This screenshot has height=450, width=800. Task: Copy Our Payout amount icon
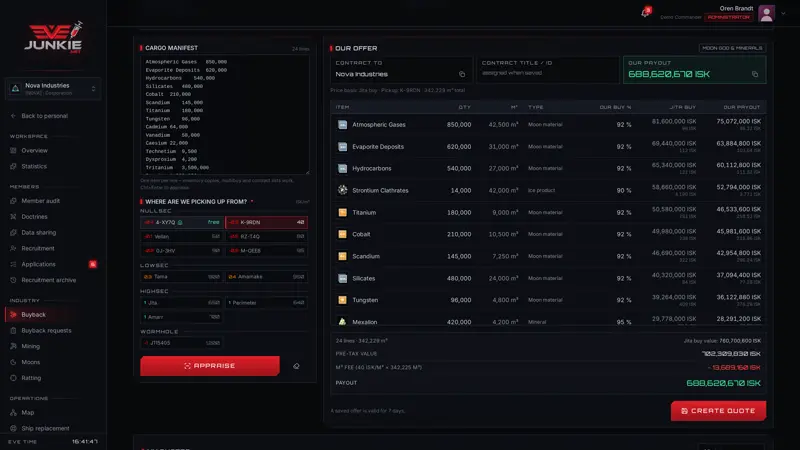[x=755, y=74]
